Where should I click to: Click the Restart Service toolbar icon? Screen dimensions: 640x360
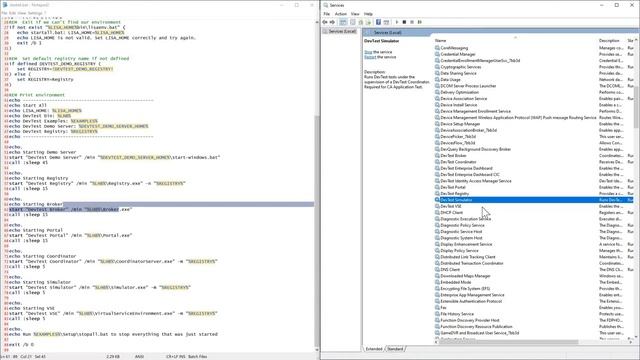click(x=420, y=22)
